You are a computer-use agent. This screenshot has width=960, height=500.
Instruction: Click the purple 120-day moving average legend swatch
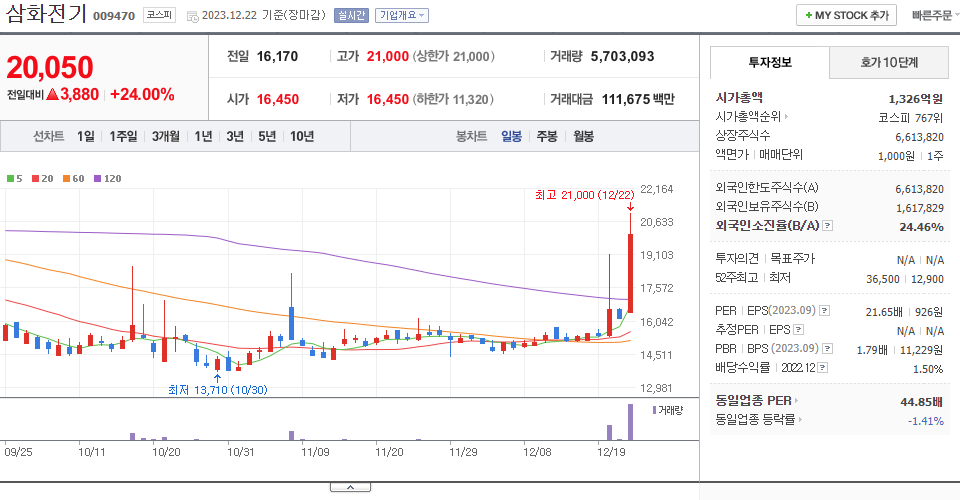coord(97,179)
